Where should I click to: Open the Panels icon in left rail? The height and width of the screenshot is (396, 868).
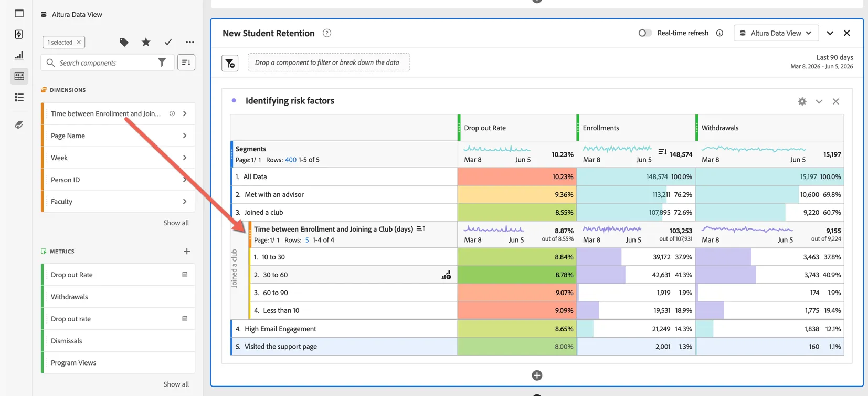(19, 13)
